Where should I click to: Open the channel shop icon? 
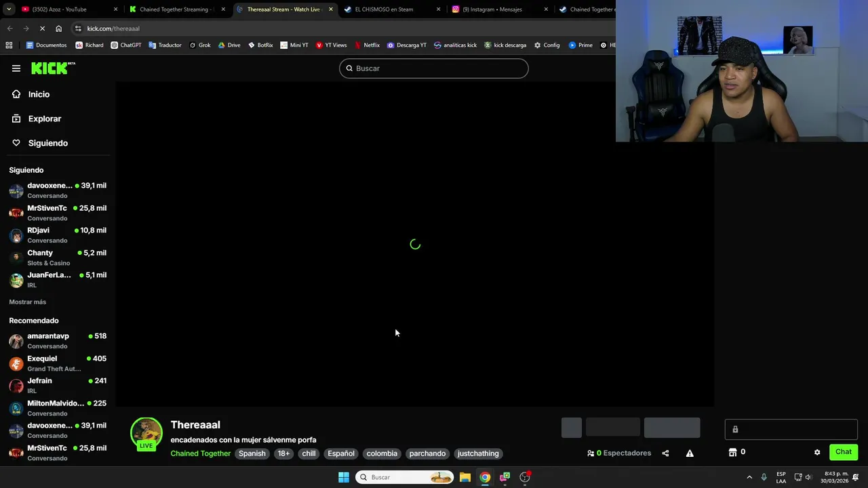click(732, 452)
